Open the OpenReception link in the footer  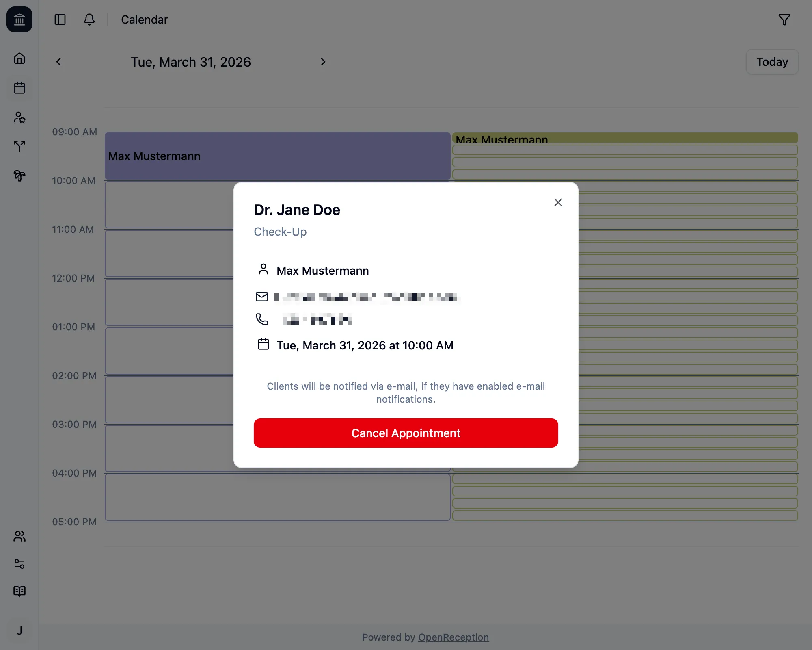[x=453, y=637]
